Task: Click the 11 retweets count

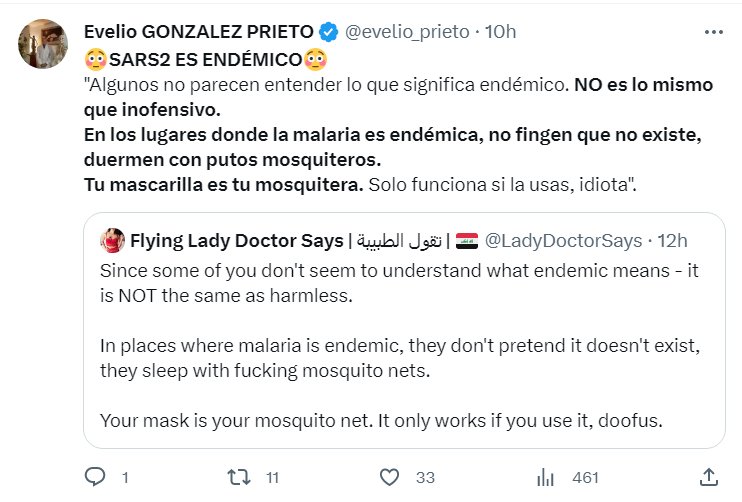Action: (x=270, y=478)
